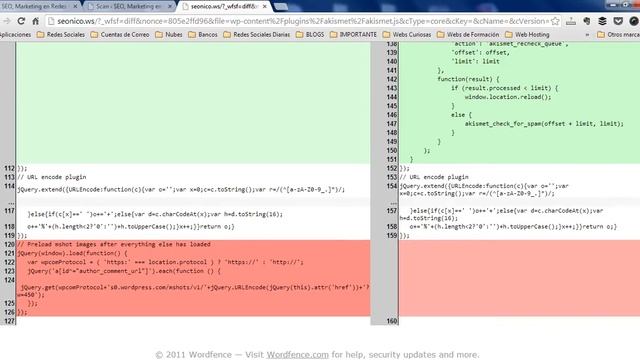Open the Web Hosting bookmark folder

[x=527, y=35]
